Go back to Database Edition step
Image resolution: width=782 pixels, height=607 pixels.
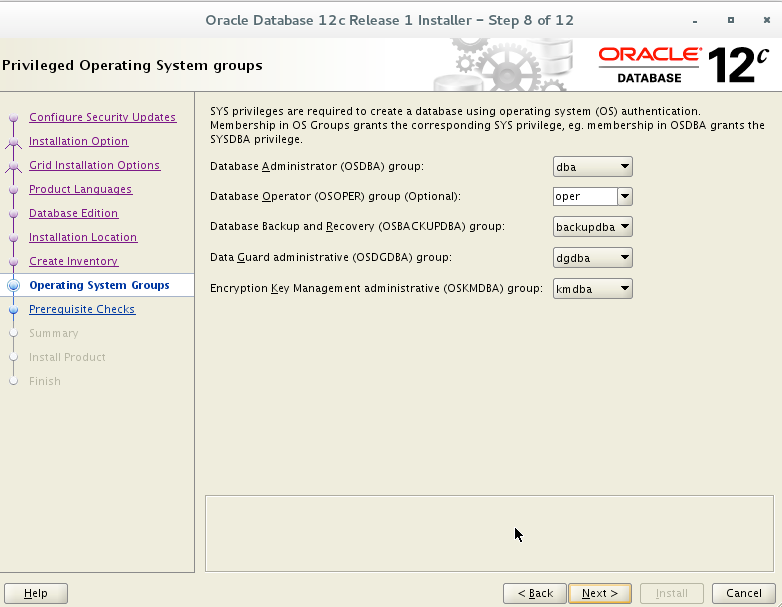coord(73,213)
